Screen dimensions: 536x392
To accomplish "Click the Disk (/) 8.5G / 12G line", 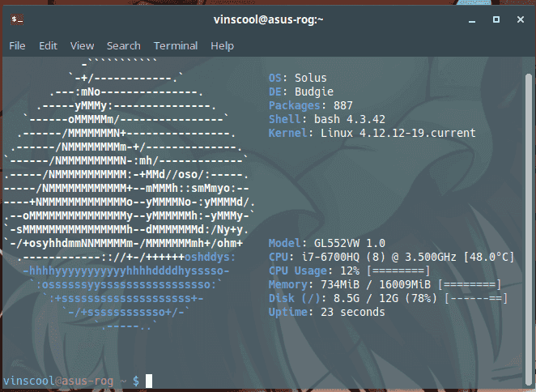I will 388,298.
